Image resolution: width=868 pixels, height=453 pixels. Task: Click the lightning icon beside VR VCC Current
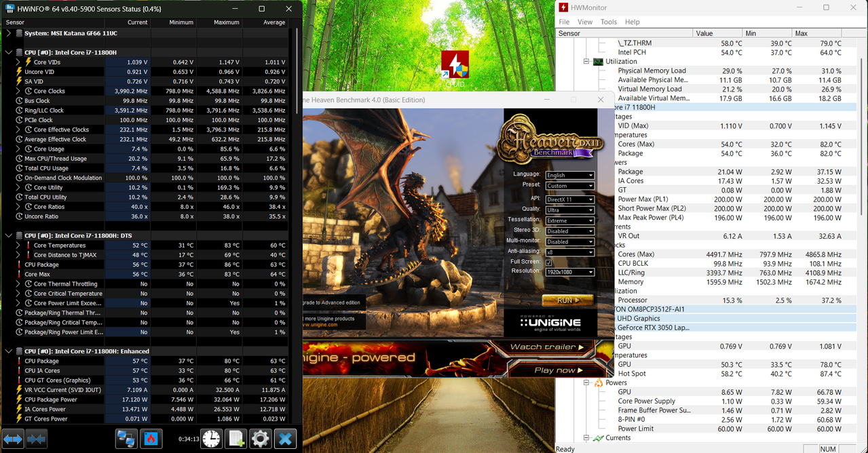tap(19, 390)
